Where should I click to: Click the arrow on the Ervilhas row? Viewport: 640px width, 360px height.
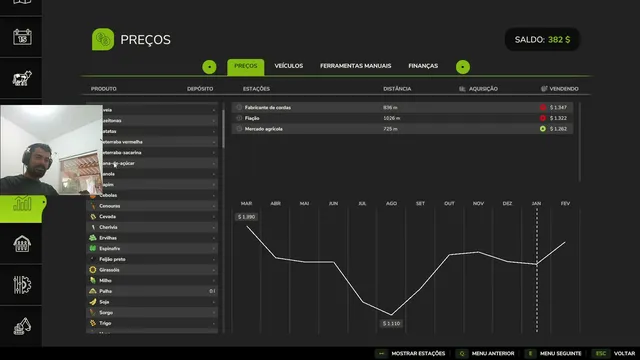click(213, 238)
